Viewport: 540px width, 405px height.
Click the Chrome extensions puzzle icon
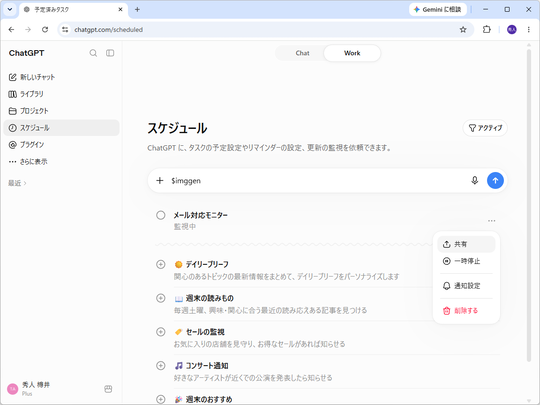pos(486,30)
